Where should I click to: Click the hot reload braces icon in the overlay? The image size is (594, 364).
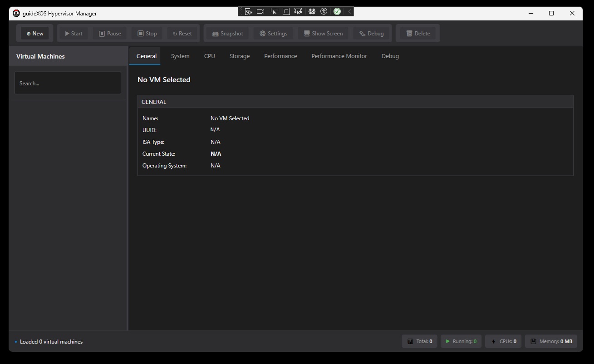tap(312, 11)
